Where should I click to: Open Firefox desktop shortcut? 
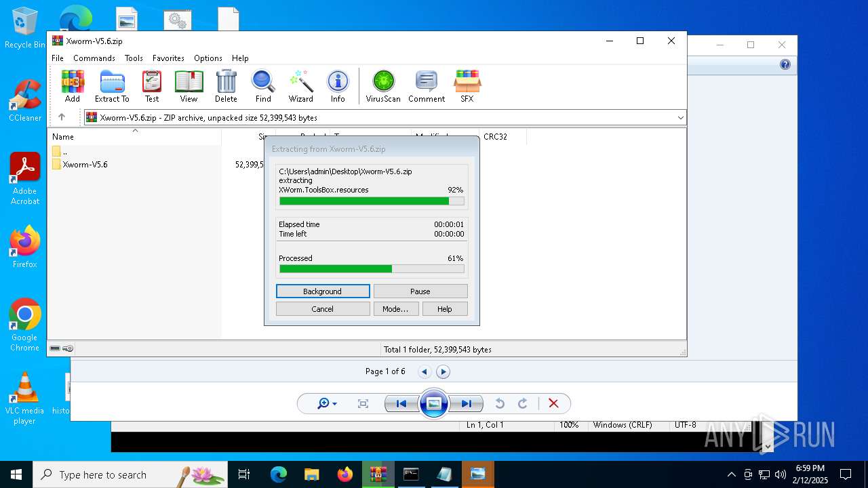coord(25,247)
